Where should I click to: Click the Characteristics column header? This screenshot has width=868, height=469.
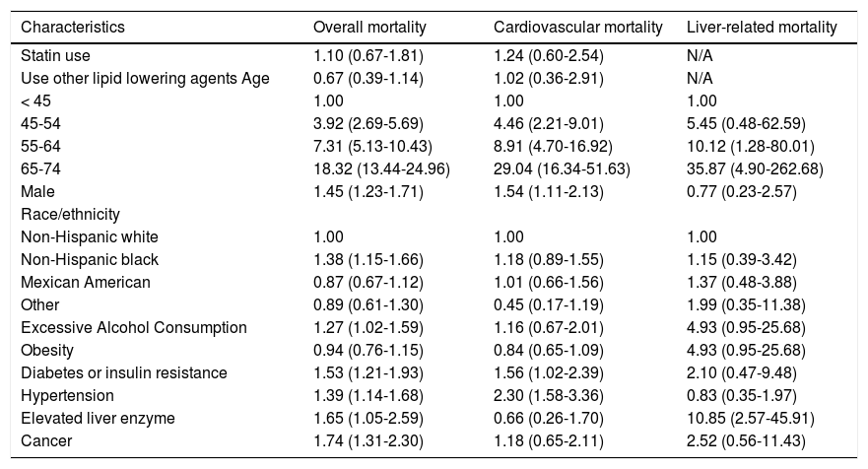coord(66,28)
